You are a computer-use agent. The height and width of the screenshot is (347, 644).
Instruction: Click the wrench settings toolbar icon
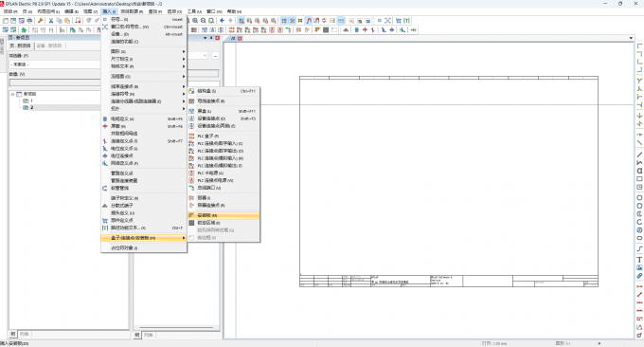coord(40,20)
